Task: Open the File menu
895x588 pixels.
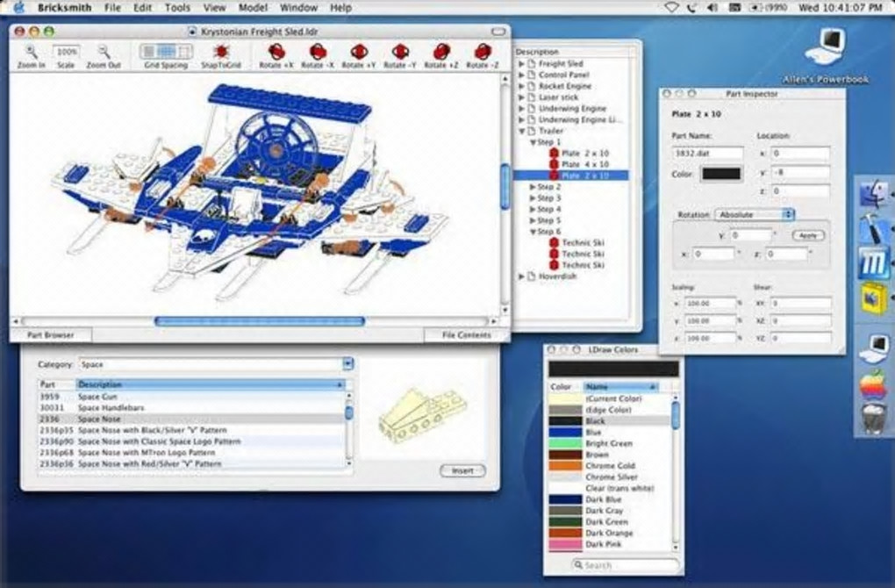Action: tap(112, 7)
